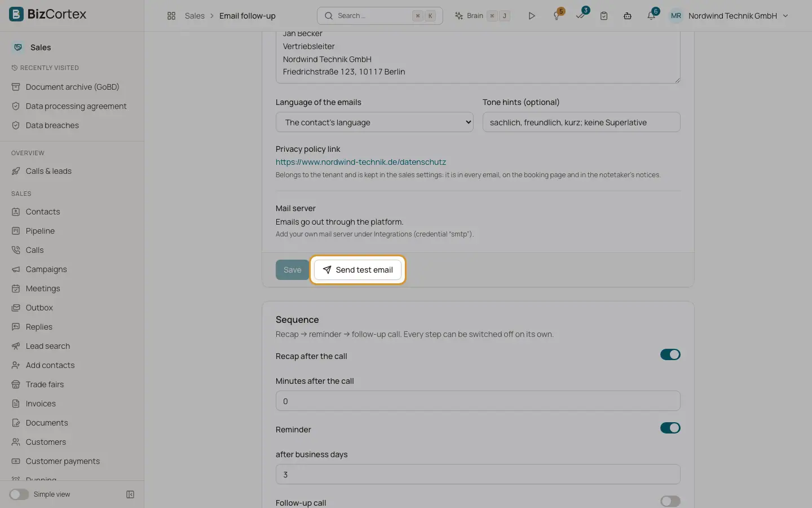
Task: Click the Minutes after the call field
Action: click(x=478, y=401)
